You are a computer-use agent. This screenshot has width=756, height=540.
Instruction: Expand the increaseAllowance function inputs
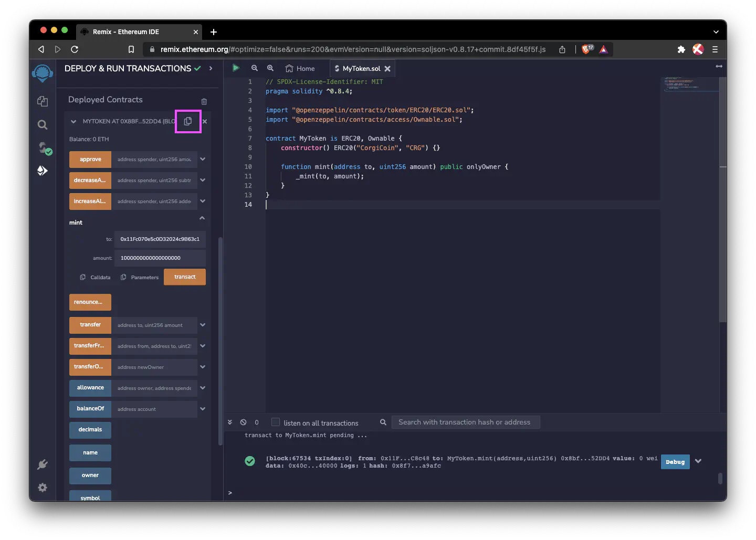[203, 201]
